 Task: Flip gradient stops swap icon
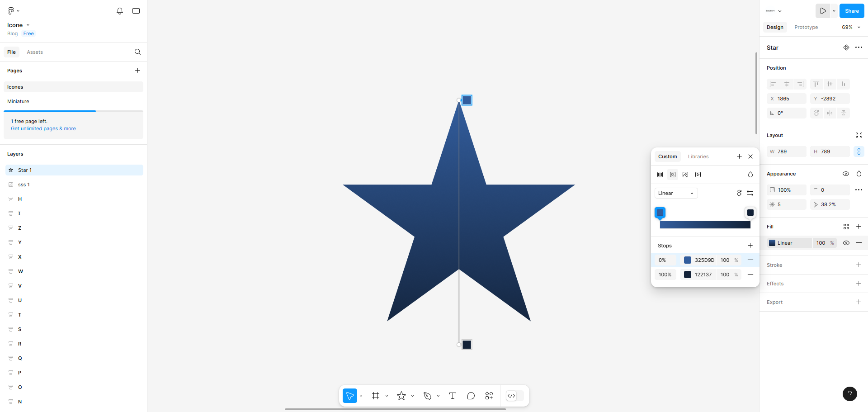pos(750,193)
